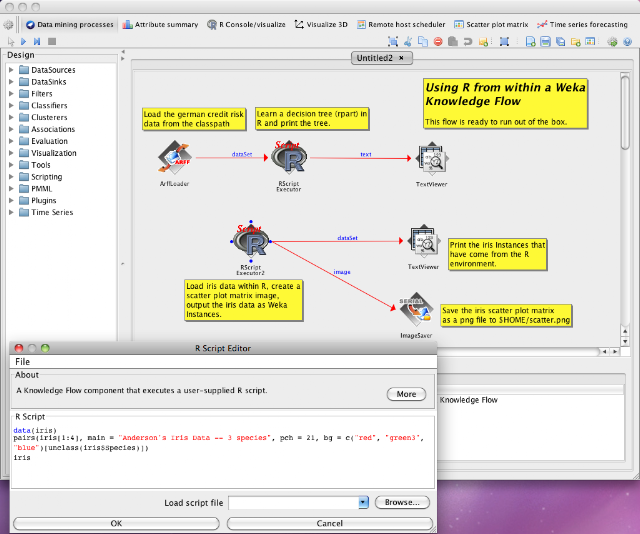Select ArffLoader node on canvas
Image resolution: width=640 pixels, height=534 pixels.
pyautogui.click(x=175, y=158)
